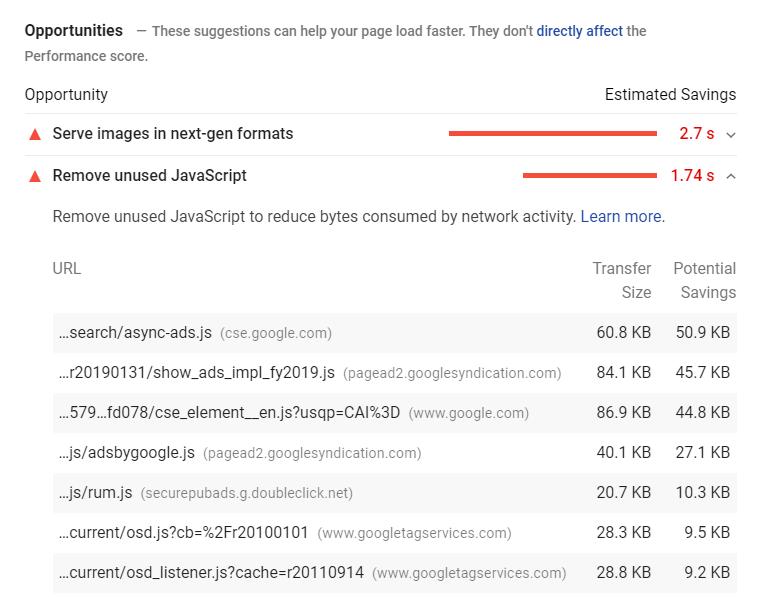Open the cse_element__en.js URL
This screenshot has width=769, height=603.
229,413
